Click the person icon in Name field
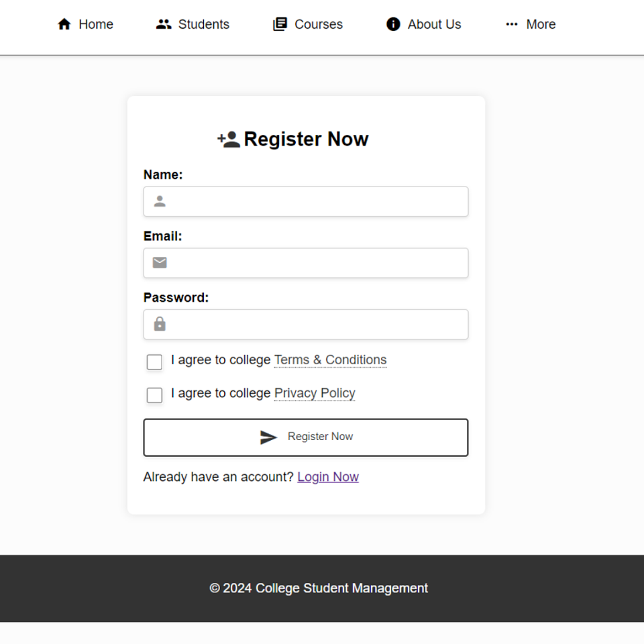This screenshot has height=644, width=644. 160,201
